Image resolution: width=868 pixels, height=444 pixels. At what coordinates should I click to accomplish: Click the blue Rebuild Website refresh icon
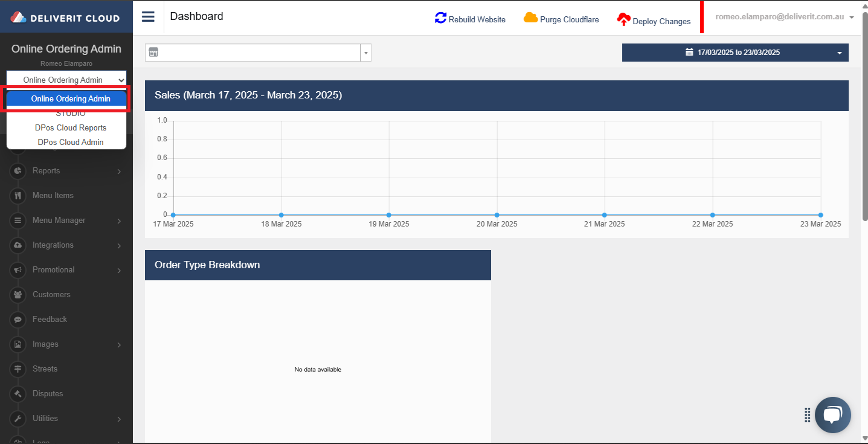441,18
